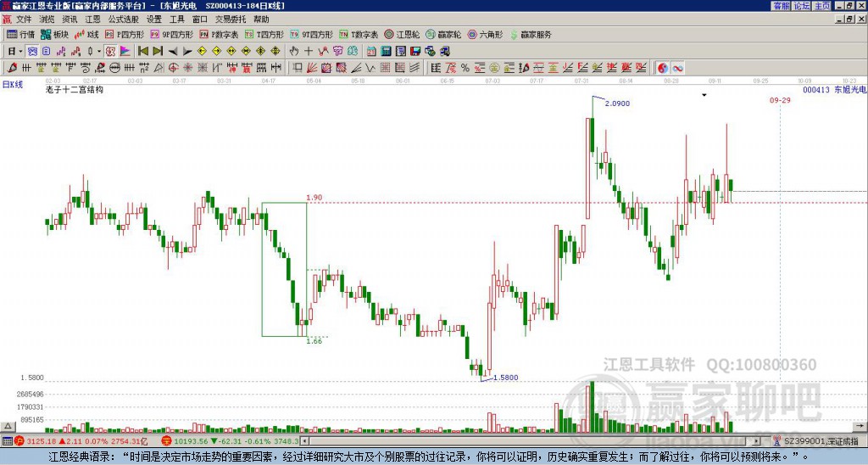This screenshot has height=465, width=868.
Task: Open the candlestick style dropdown arrow
Action: [x=99, y=52]
